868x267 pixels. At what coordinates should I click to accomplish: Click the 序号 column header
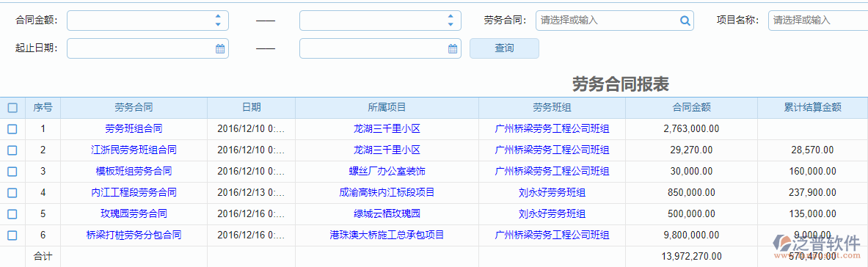point(43,108)
